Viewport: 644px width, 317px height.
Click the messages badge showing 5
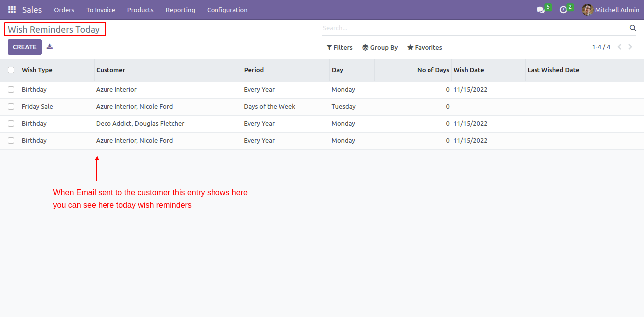(x=548, y=7)
